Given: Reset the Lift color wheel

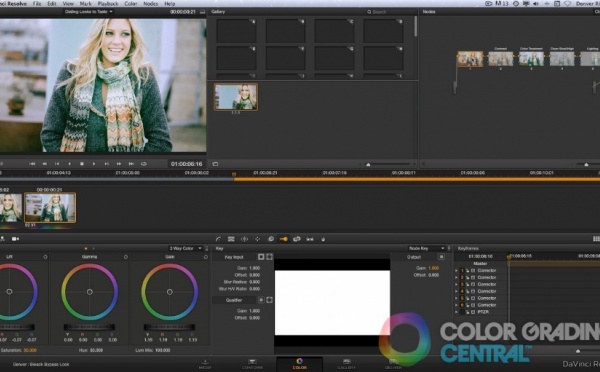Looking at the screenshot, I should pos(45,257).
